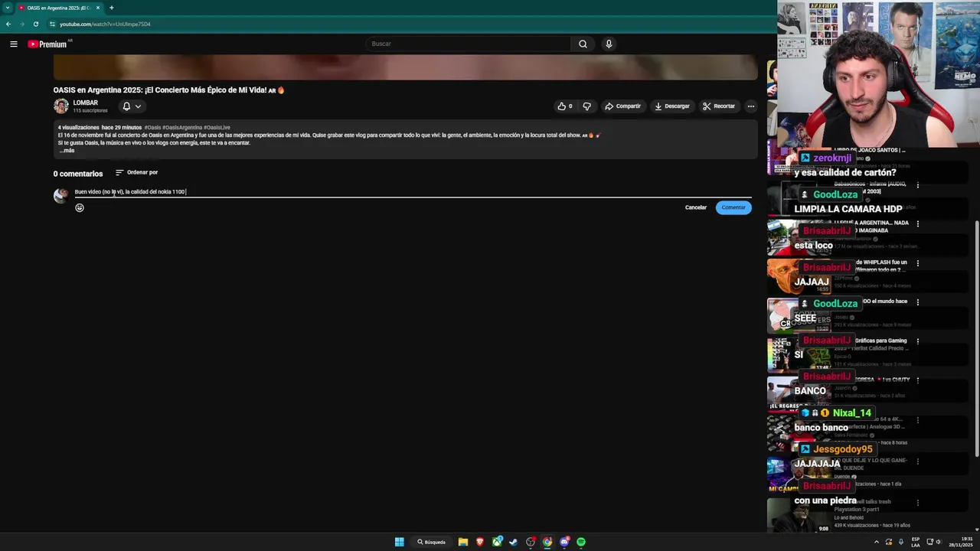
Task: Open the Recortar clip tool
Action: pos(719,106)
